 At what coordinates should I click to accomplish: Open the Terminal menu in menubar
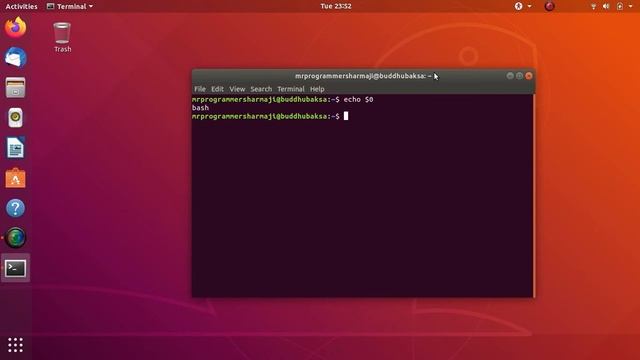(291, 89)
